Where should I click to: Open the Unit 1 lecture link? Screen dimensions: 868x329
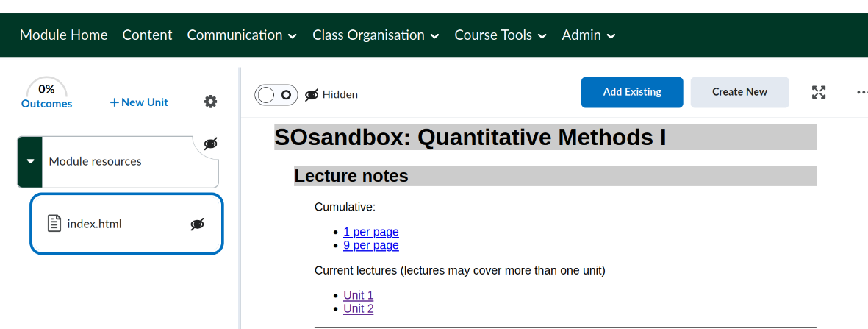[x=358, y=295]
